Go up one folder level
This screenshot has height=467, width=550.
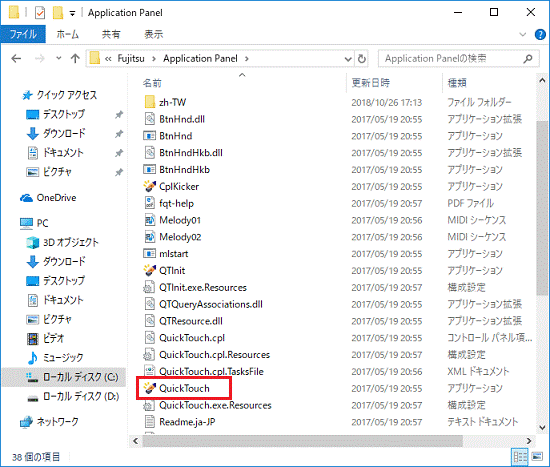click(75, 59)
